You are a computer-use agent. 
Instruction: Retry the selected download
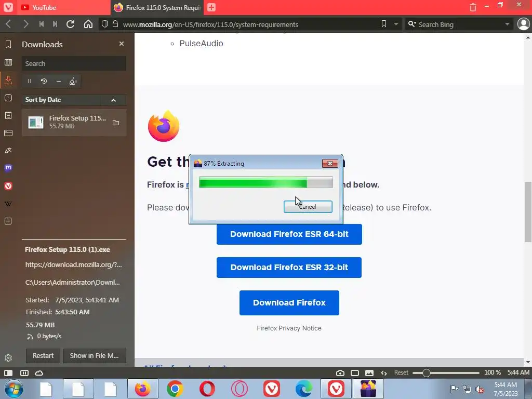[44, 81]
